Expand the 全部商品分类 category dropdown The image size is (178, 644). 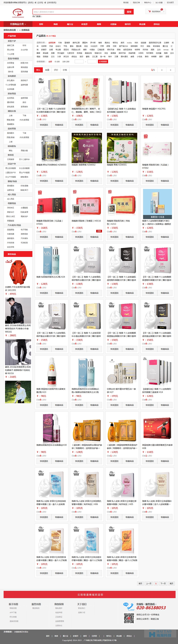point(18,24)
